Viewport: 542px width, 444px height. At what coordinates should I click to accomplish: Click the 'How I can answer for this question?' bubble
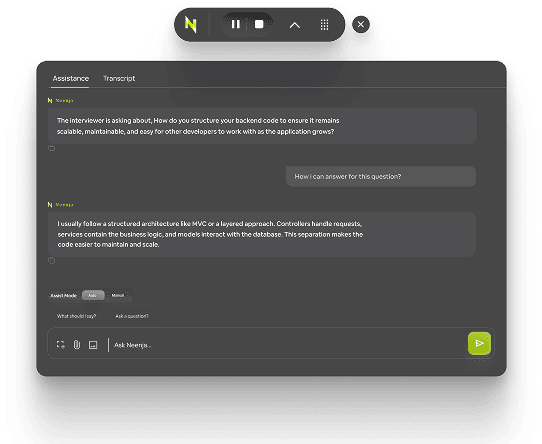(381, 176)
